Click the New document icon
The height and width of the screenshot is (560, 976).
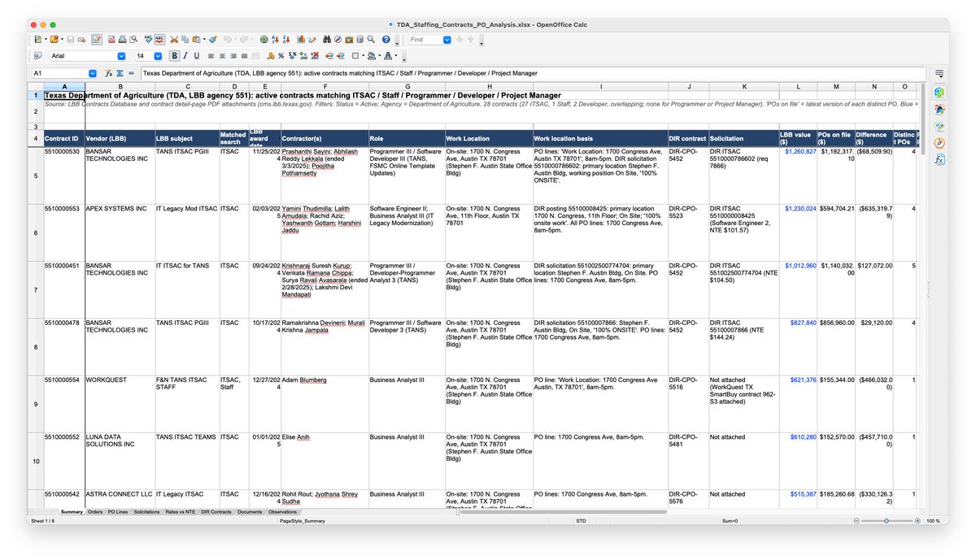[x=37, y=39]
